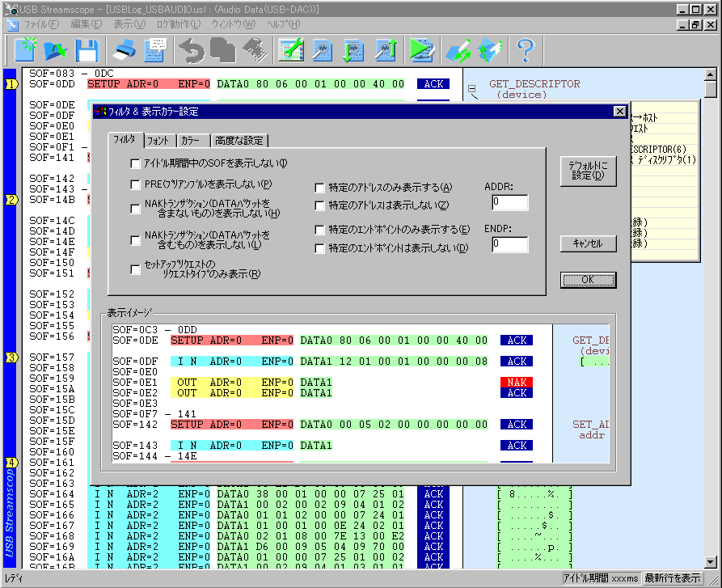Focus the ADDR input field
The width and height of the screenshot is (722, 588).
[x=509, y=202]
